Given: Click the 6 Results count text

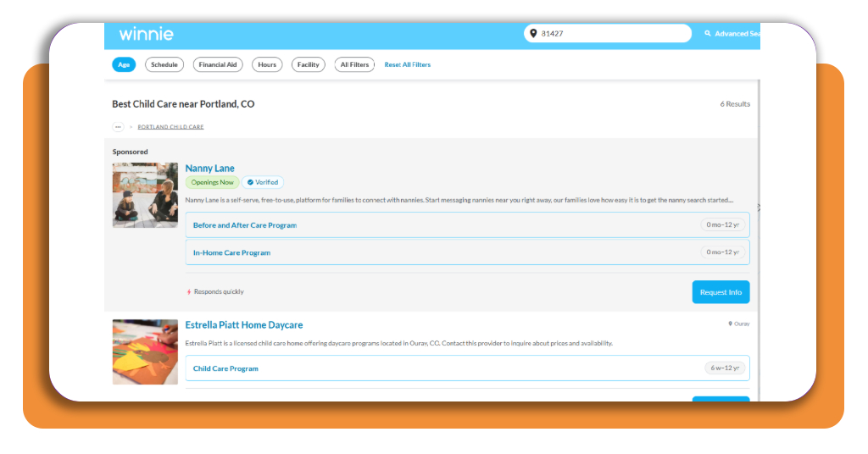Looking at the screenshot, I should tap(735, 104).
